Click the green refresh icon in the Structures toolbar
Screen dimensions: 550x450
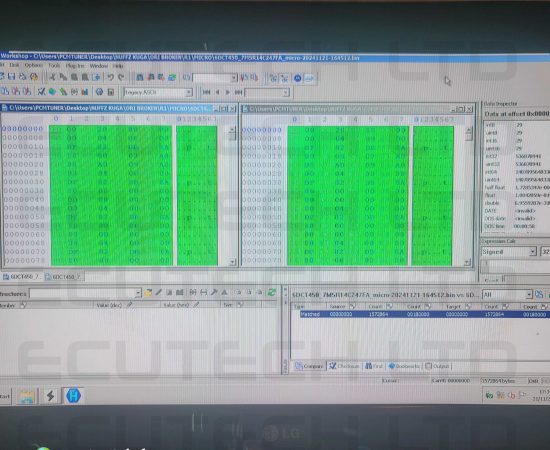click(x=271, y=292)
